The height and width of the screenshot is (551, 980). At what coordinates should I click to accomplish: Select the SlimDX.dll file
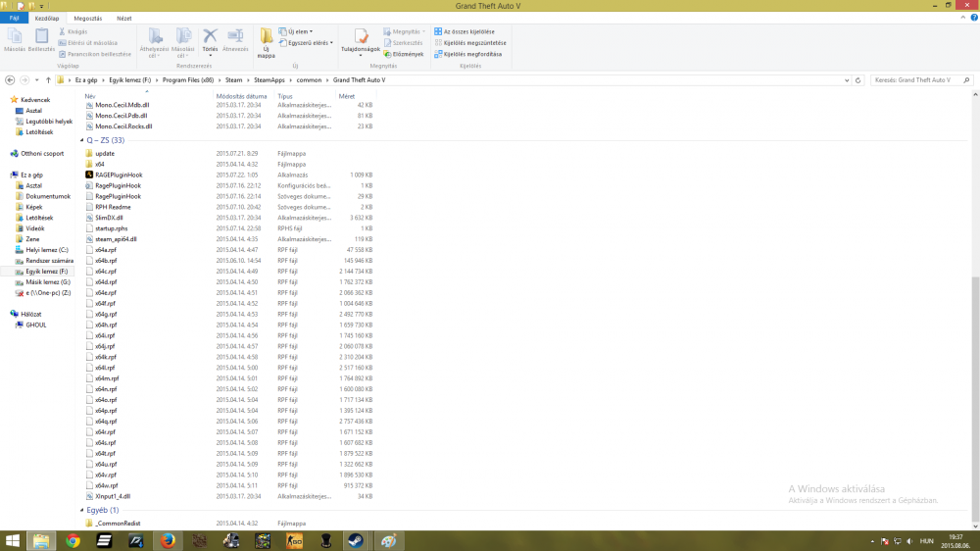109,218
